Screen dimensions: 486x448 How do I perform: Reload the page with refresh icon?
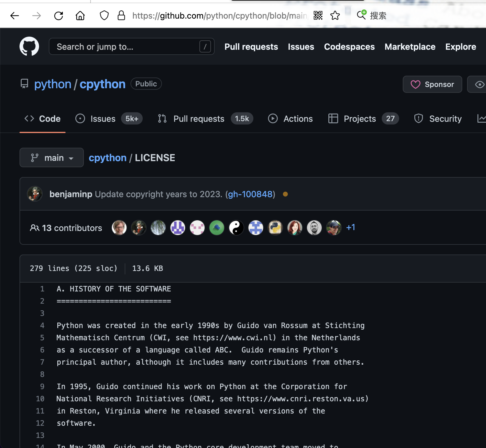(x=59, y=16)
